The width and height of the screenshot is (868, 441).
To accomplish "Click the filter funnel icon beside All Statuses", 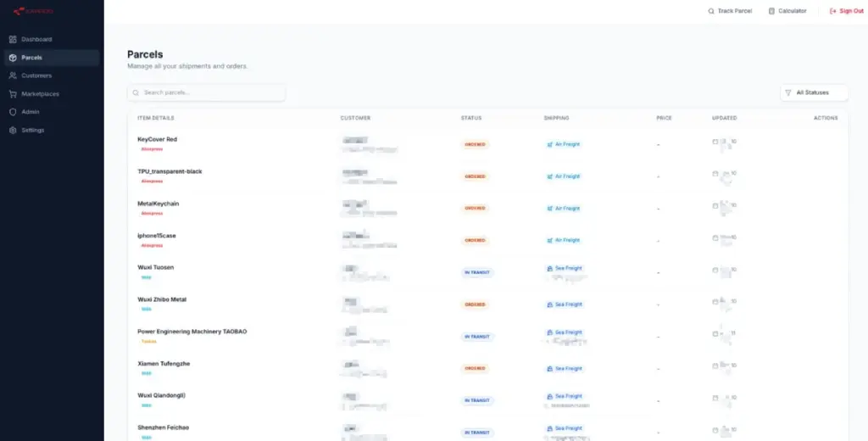I will [788, 92].
